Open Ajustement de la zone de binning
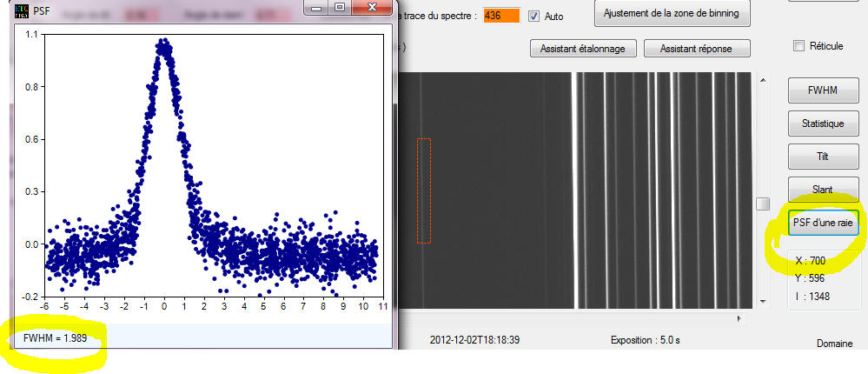 pyautogui.click(x=673, y=14)
